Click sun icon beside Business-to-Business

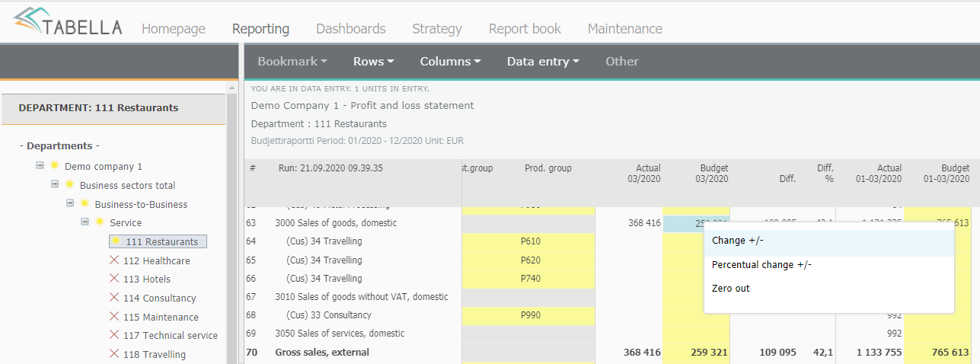coord(85,204)
